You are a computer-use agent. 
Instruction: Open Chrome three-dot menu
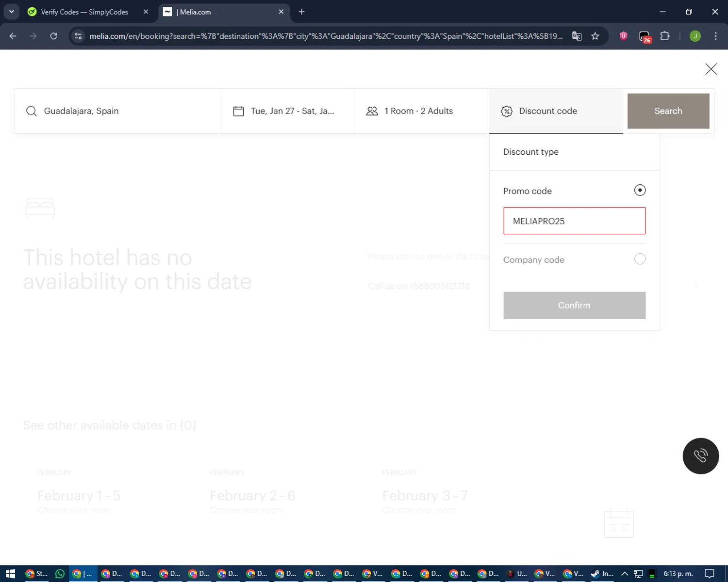[715, 36]
